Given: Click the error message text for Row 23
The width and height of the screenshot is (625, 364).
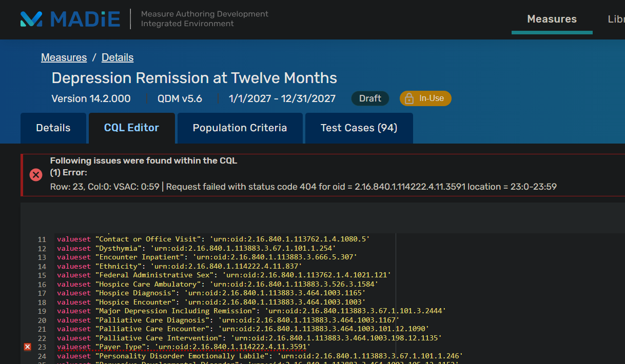Looking at the screenshot, I should 303,187.
